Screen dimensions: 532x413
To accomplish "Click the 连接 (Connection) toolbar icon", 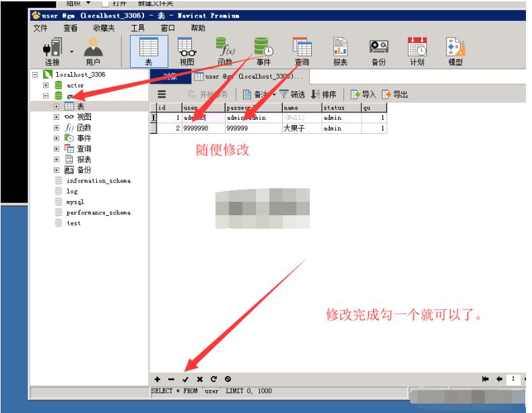I will [x=52, y=50].
